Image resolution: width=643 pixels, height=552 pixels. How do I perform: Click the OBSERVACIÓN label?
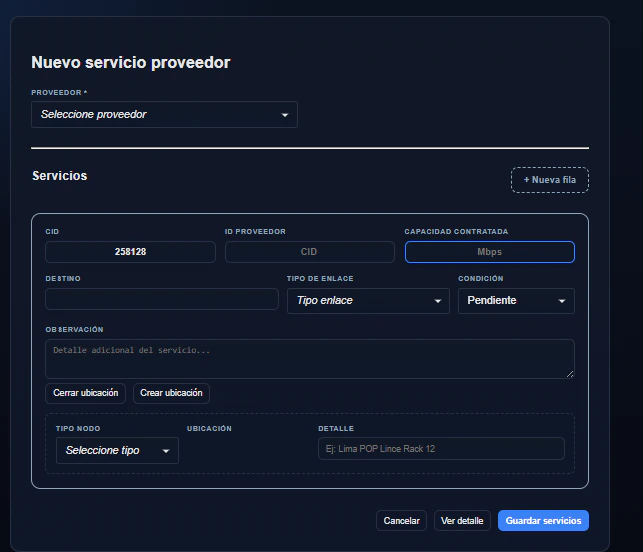pyautogui.click(x=74, y=330)
